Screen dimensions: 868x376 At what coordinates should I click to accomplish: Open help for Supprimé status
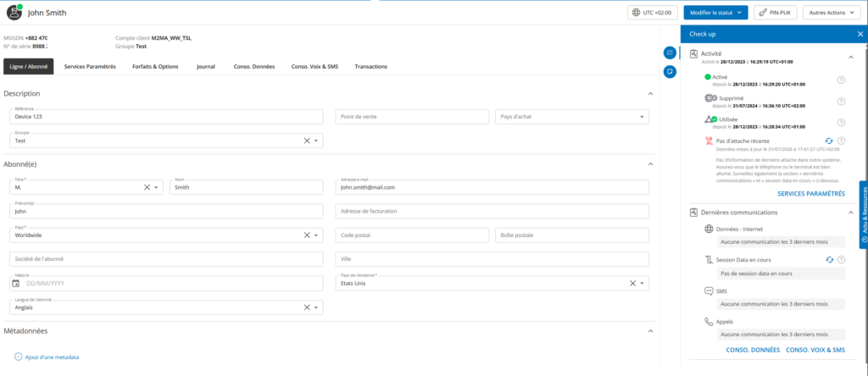tap(841, 101)
